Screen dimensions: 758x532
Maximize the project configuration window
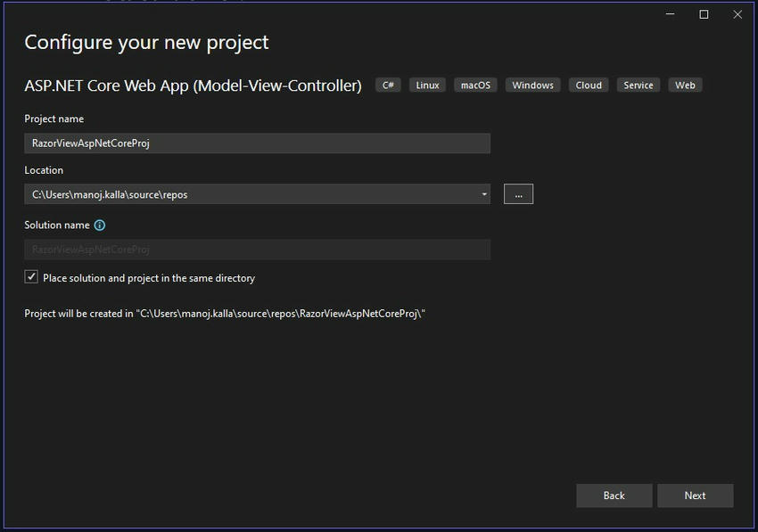coord(702,14)
